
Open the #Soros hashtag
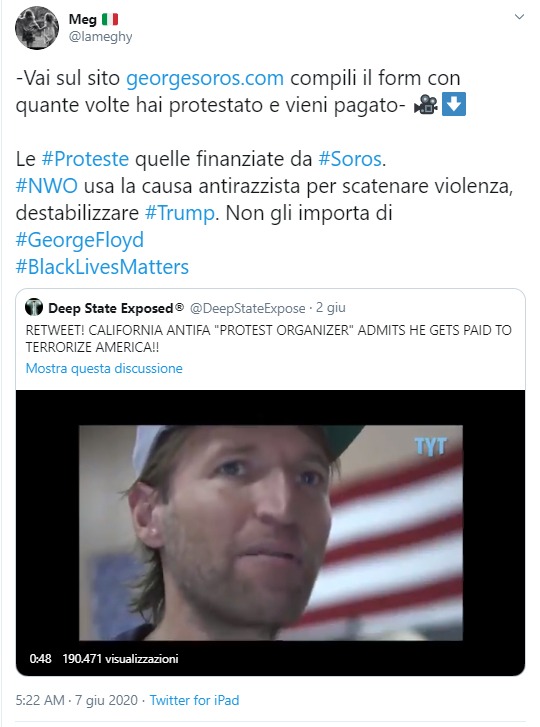350,159
